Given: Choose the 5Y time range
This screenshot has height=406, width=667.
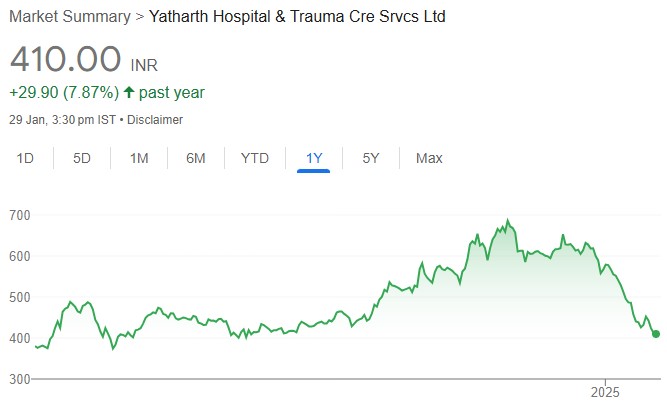Looking at the screenshot, I should (370, 158).
